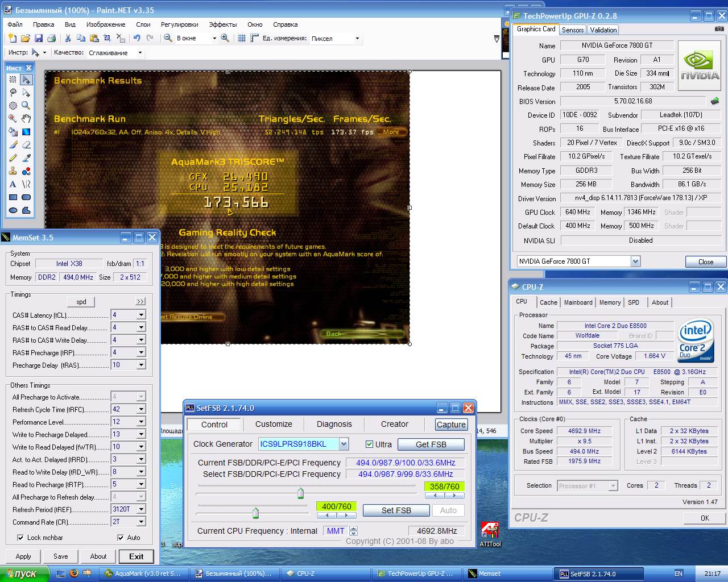Image resolution: width=728 pixels, height=582 pixels.
Task: Switch to the Diagnosis tab in SetFSB
Action: click(334, 424)
